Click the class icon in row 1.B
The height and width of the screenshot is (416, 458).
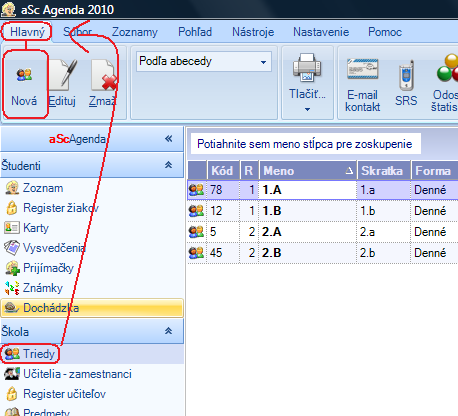point(196,211)
